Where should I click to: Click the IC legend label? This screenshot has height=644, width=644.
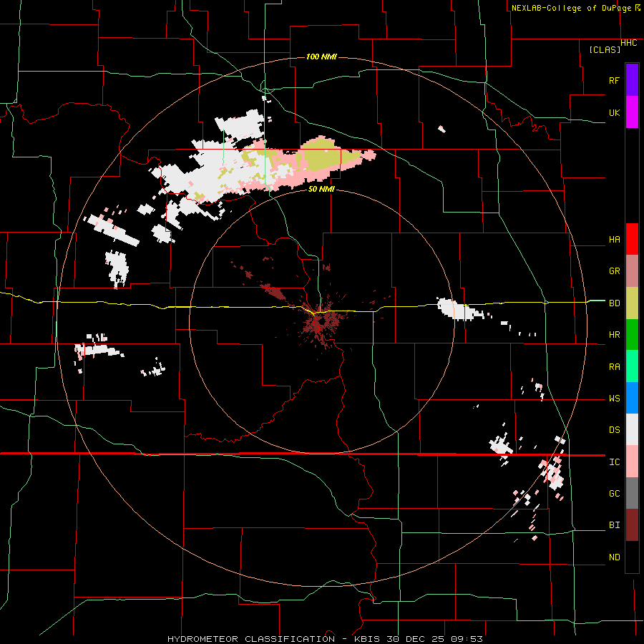pos(614,462)
